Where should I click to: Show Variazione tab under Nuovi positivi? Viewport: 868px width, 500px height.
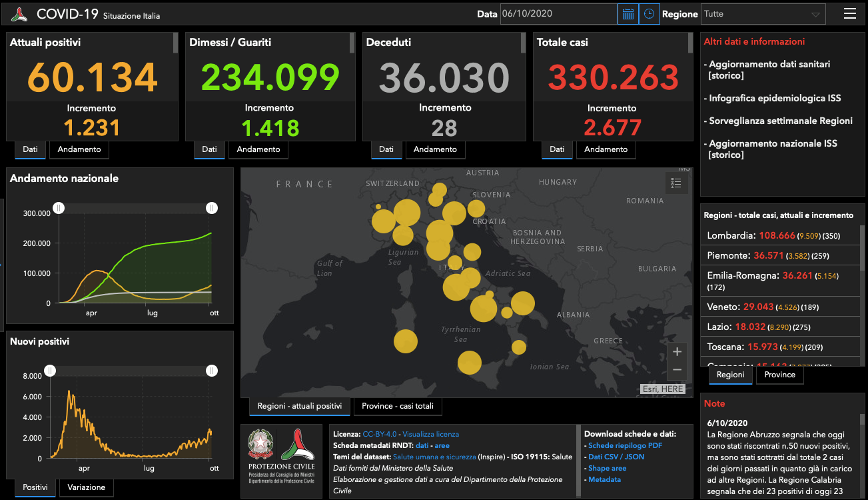86,487
